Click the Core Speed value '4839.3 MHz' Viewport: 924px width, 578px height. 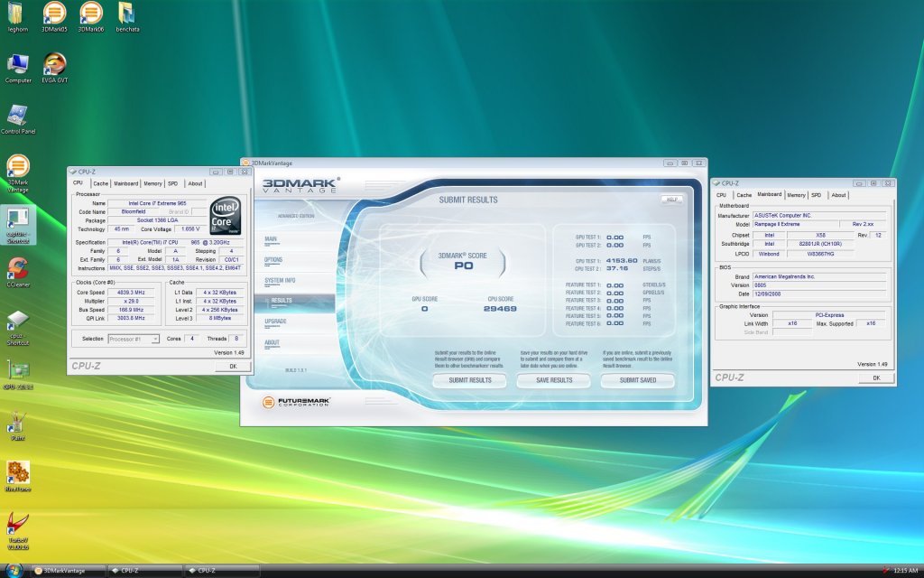(131, 293)
